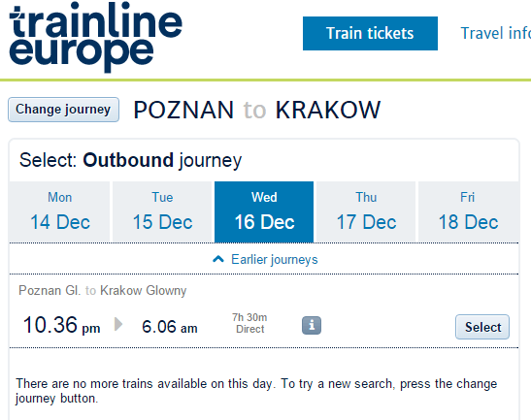Screen dimensions: 531x420
Task: Click the Trainline Europe logo
Action: (95, 37)
